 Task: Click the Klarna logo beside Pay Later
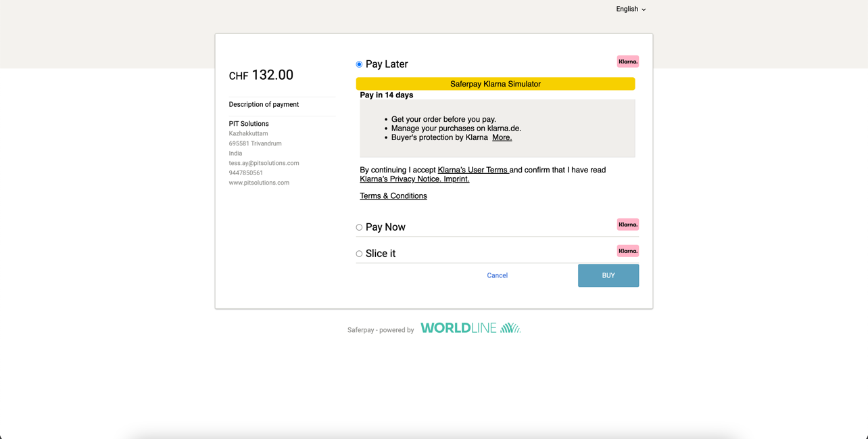[x=627, y=62]
